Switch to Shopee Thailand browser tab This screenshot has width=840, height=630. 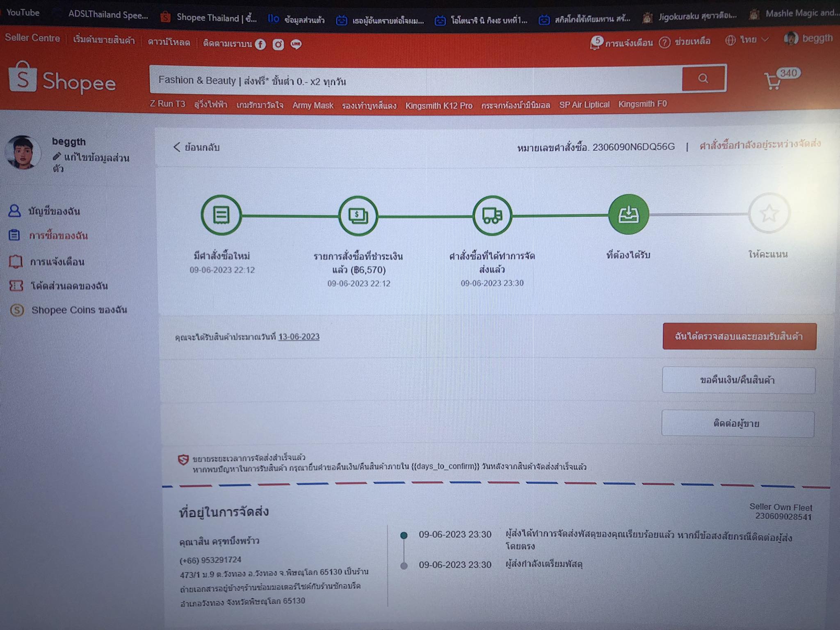click(209, 18)
